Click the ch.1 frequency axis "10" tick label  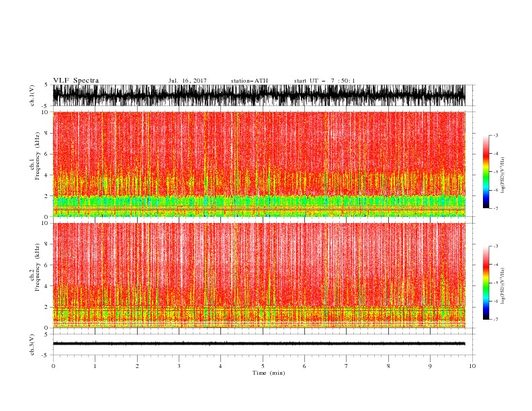pyautogui.click(x=45, y=112)
